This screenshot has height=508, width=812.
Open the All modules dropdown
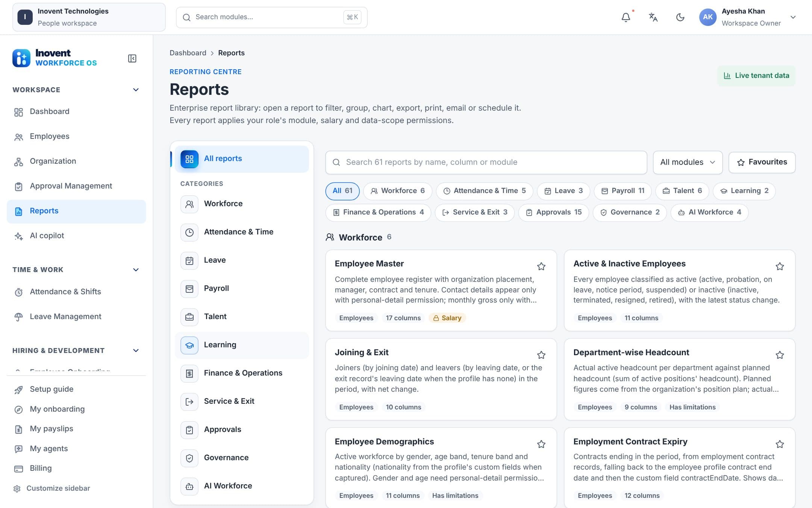688,163
